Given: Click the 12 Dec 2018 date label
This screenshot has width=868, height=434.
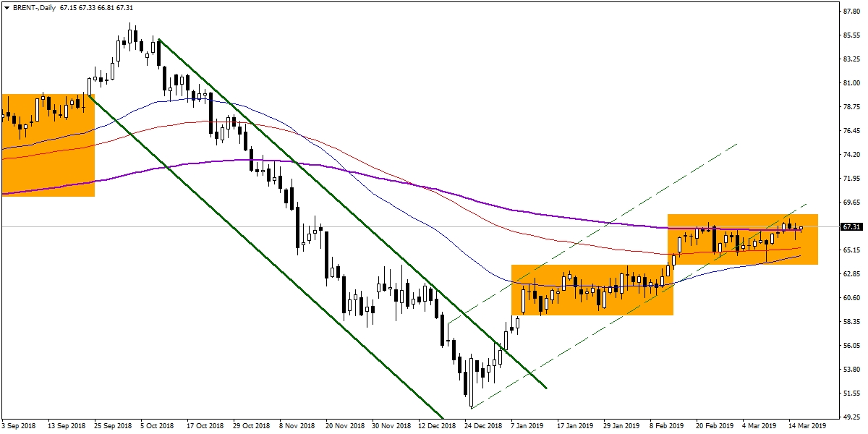Looking at the screenshot, I should click(x=438, y=426).
